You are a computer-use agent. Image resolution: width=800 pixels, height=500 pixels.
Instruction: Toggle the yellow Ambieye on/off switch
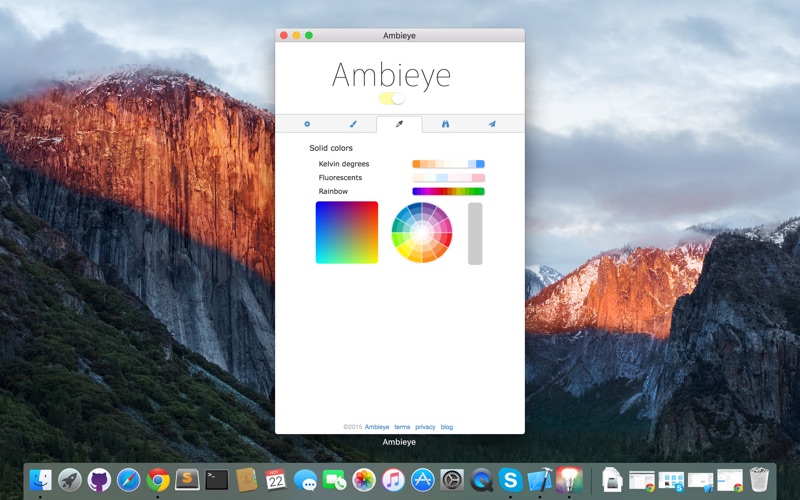click(x=392, y=98)
